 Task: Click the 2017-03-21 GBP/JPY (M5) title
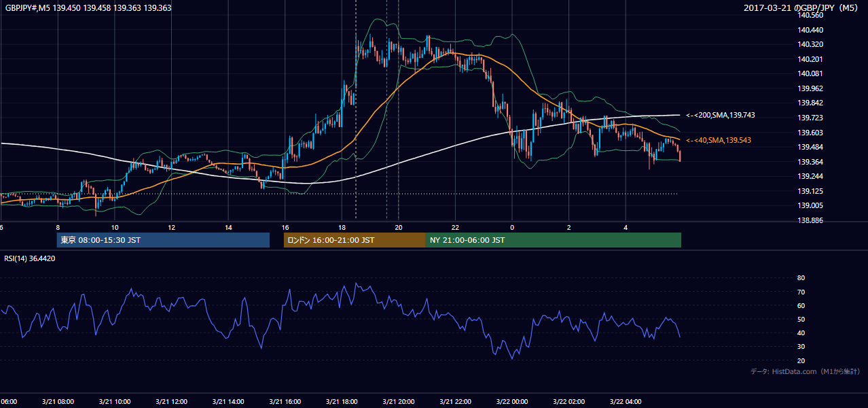(x=802, y=8)
